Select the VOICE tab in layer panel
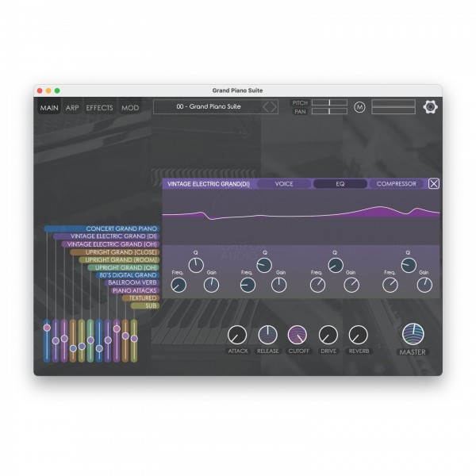Image resolution: width=476 pixels, height=476 pixels. click(x=284, y=184)
